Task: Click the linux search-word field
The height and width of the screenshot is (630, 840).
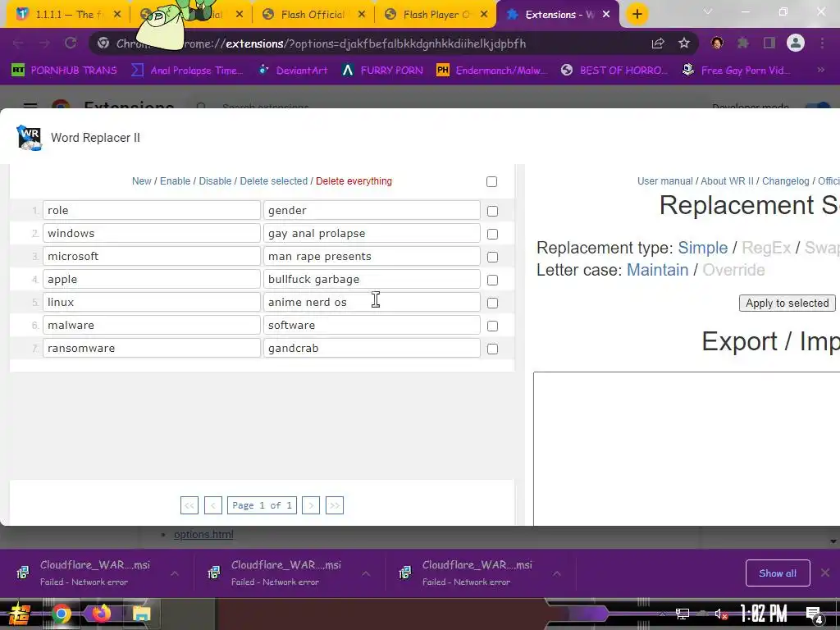Action: click(x=152, y=302)
